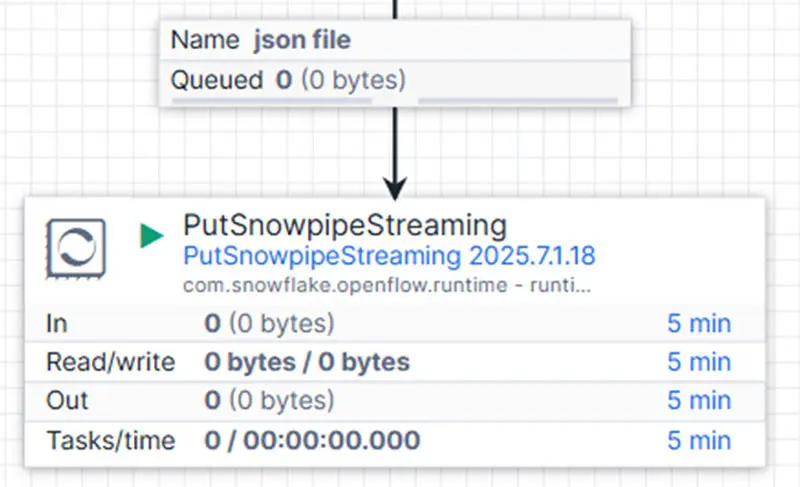Click the Read/write row label
This screenshot has width=800, height=487.
tap(111, 362)
